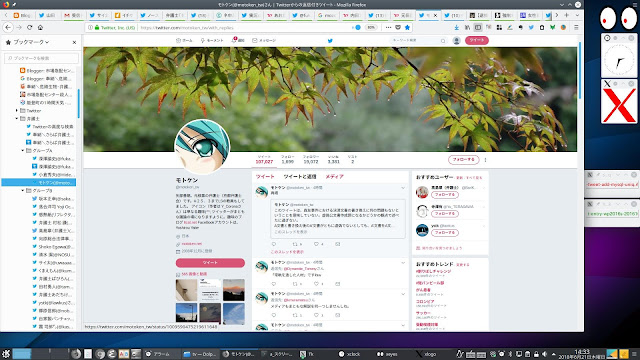Open the KDE application launcher

click(6, 354)
